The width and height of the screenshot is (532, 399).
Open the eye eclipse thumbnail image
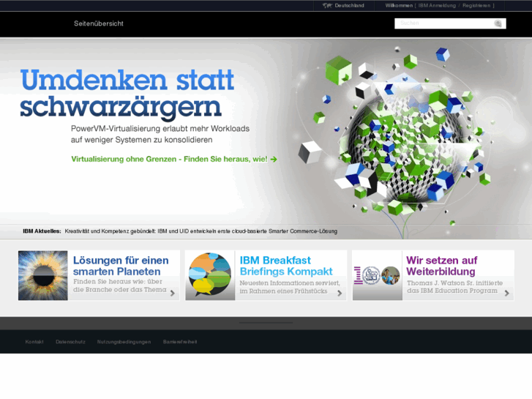coord(43,275)
